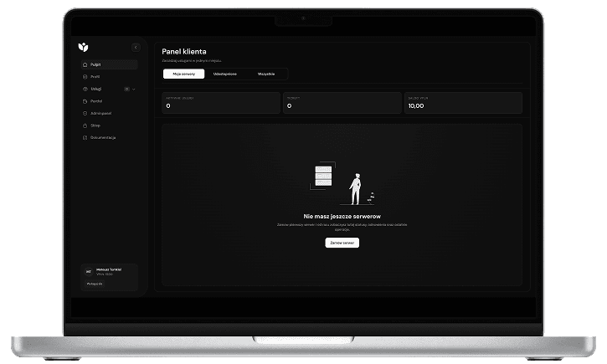Image resolution: width=607 pixels, height=364 pixels.
Task: Open the Sklep shop icon
Action: 85,125
